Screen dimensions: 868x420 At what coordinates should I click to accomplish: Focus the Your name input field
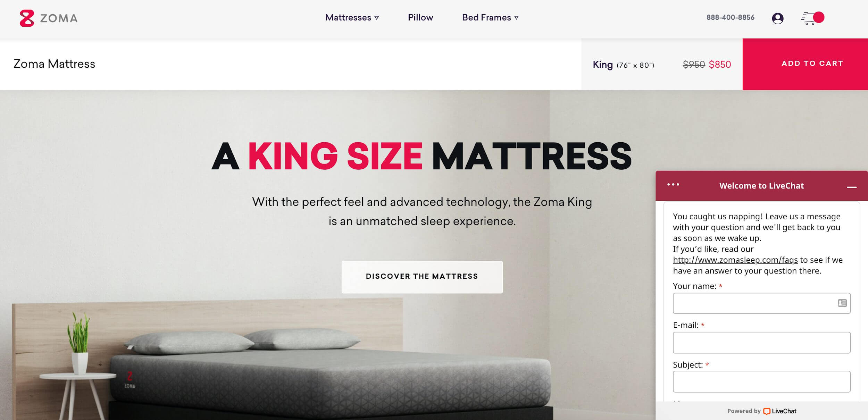point(761,303)
